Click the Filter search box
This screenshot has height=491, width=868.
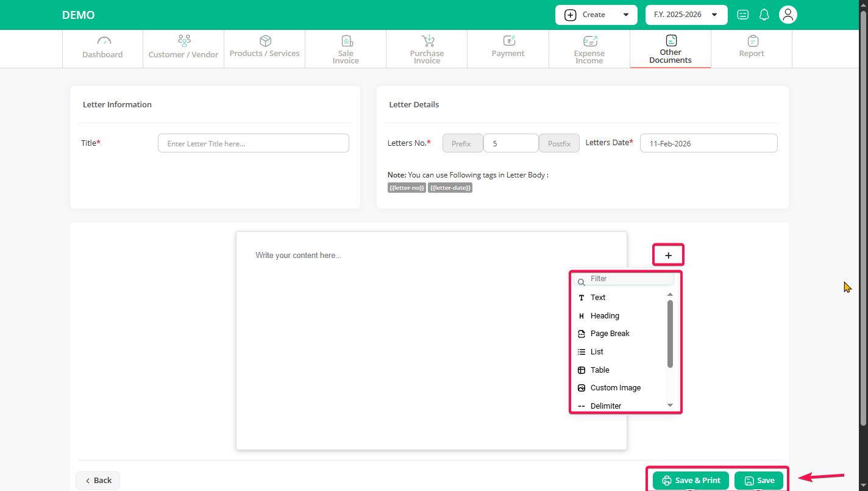(628, 279)
